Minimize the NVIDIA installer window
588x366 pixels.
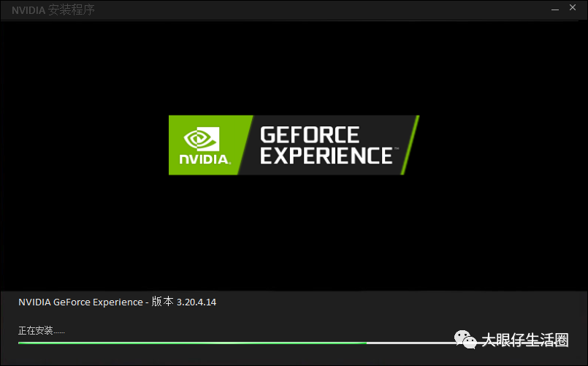(555, 9)
